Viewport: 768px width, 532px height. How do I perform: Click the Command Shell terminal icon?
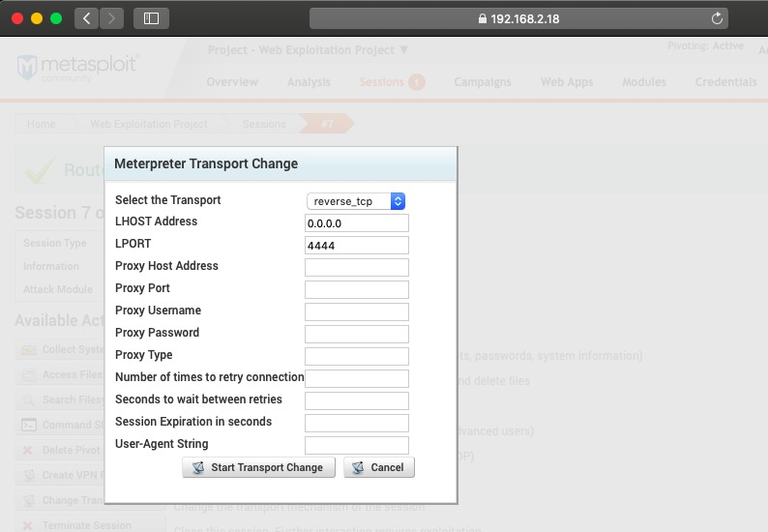[x=29, y=425]
